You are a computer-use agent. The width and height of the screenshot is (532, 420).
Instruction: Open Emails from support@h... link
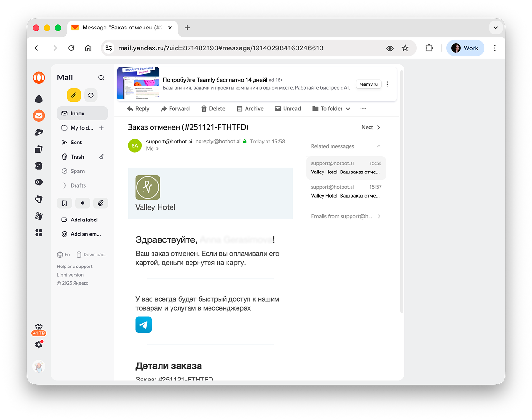click(346, 216)
